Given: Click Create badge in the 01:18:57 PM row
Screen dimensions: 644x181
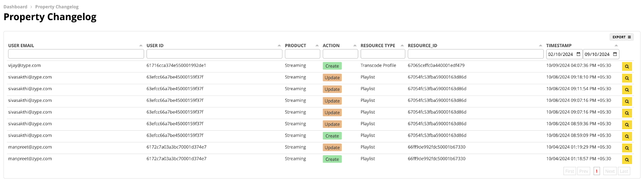Looking at the screenshot, I should point(332,159).
